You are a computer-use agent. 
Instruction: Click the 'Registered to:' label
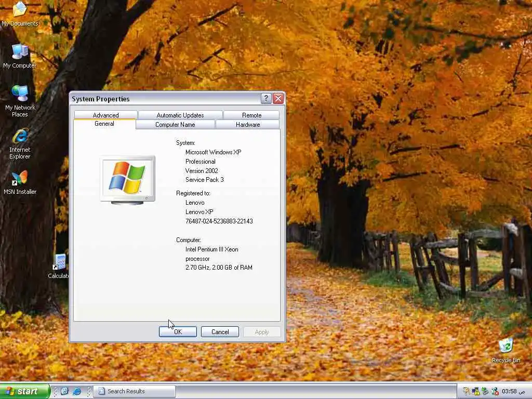point(193,193)
